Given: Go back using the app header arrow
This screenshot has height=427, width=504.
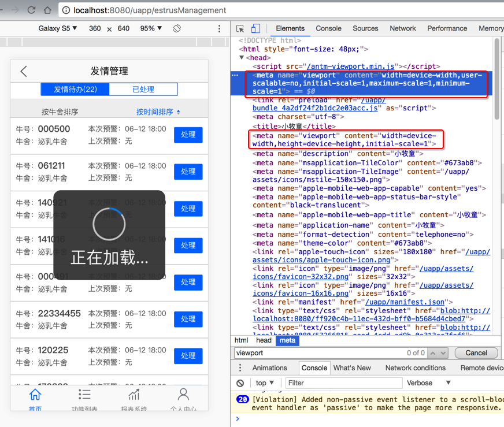Looking at the screenshot, I should coord(24,71).
